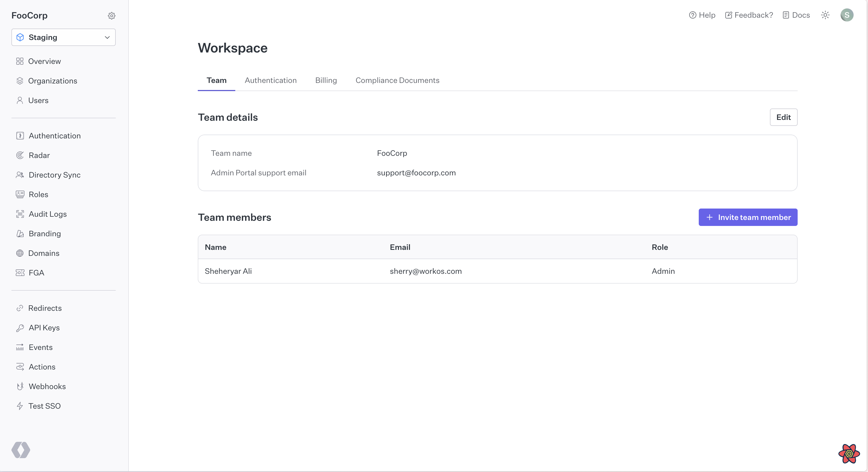Click the Edit button for Team details
Screen dimensions: 868x472
(x=784, y=117)
